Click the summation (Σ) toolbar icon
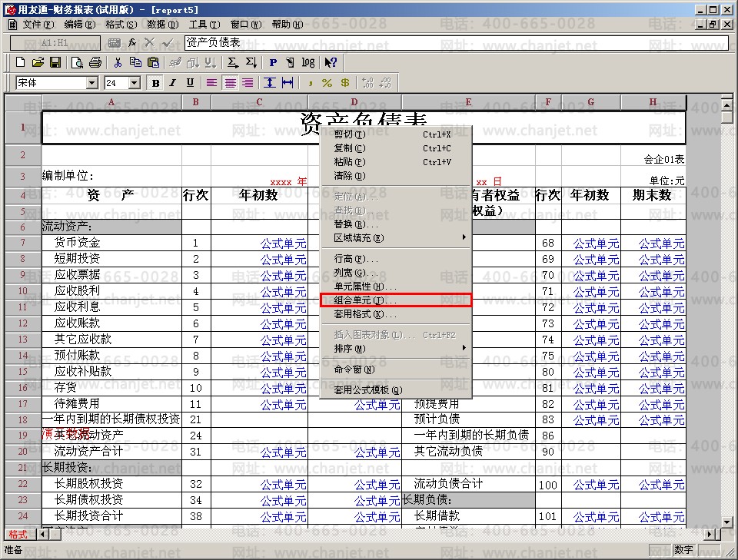 (233, 62)
